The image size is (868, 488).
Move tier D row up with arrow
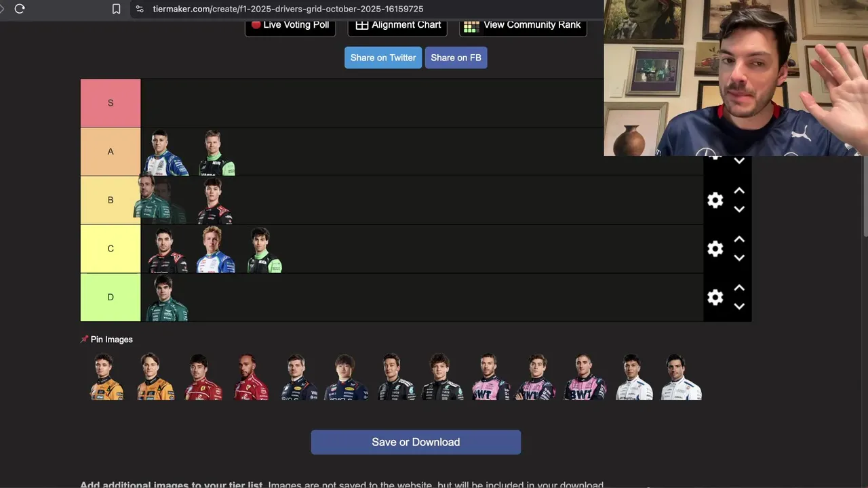tap(739, 288)
